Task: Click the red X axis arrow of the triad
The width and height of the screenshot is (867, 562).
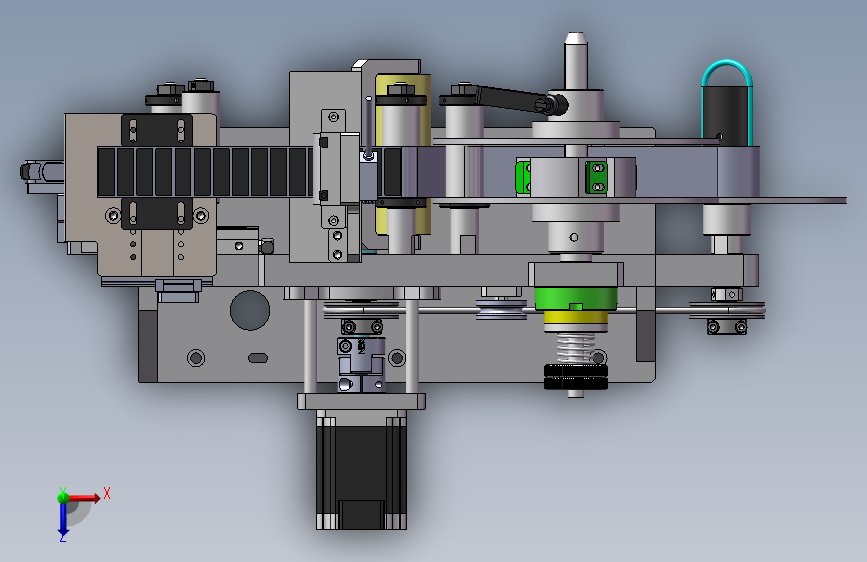Action: [84, 498]
